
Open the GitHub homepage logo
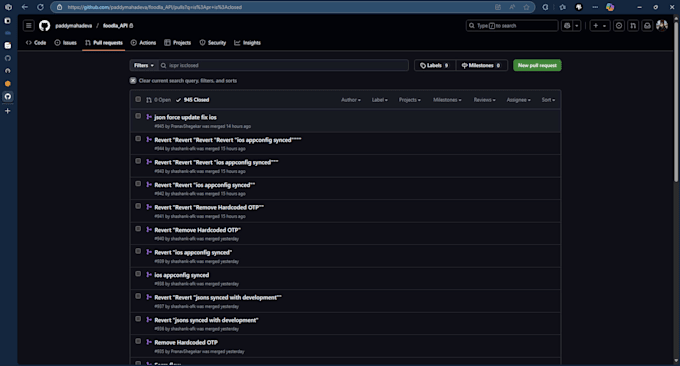[x=44, y=26]
